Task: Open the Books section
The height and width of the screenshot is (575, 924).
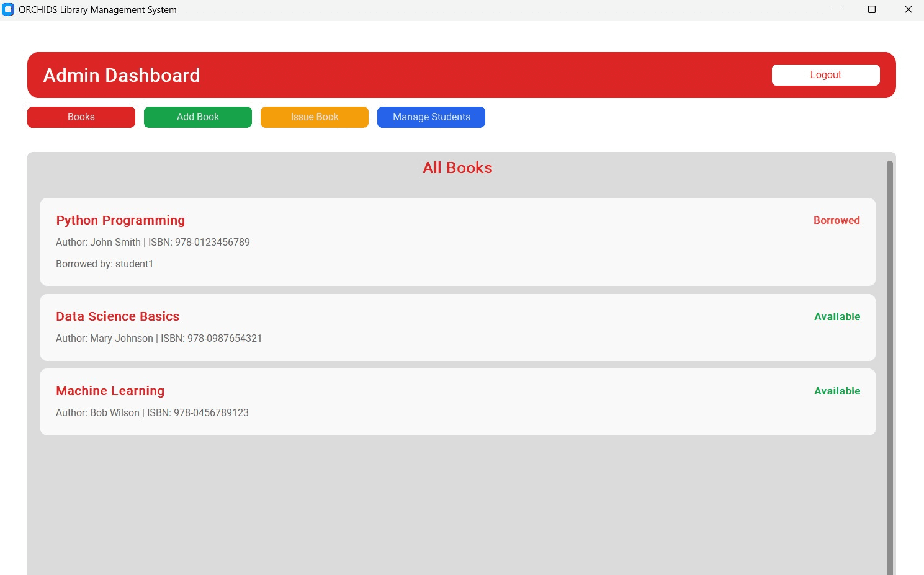Action: (81, 117)
